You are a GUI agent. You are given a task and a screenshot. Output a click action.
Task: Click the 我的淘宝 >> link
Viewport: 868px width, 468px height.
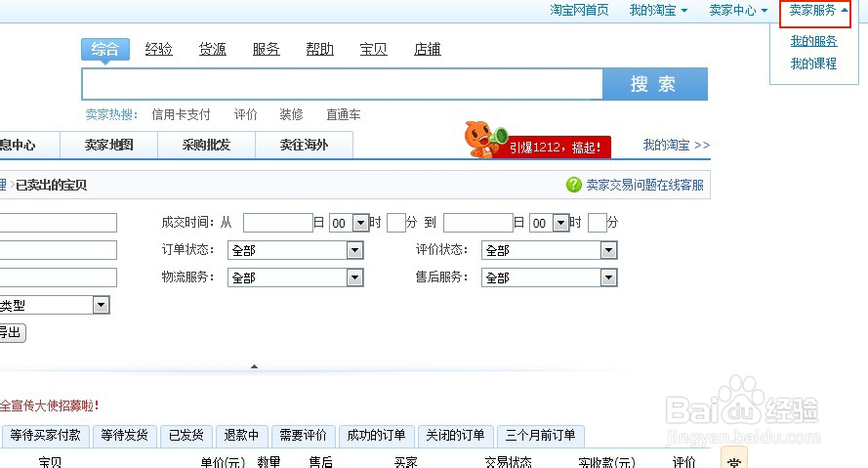pos(677,146)
